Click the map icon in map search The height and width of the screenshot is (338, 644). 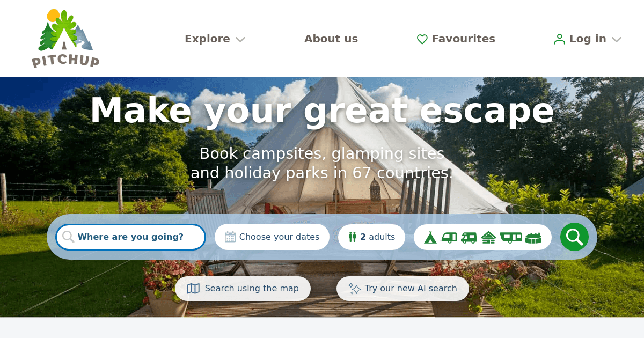tap(193, 289)
